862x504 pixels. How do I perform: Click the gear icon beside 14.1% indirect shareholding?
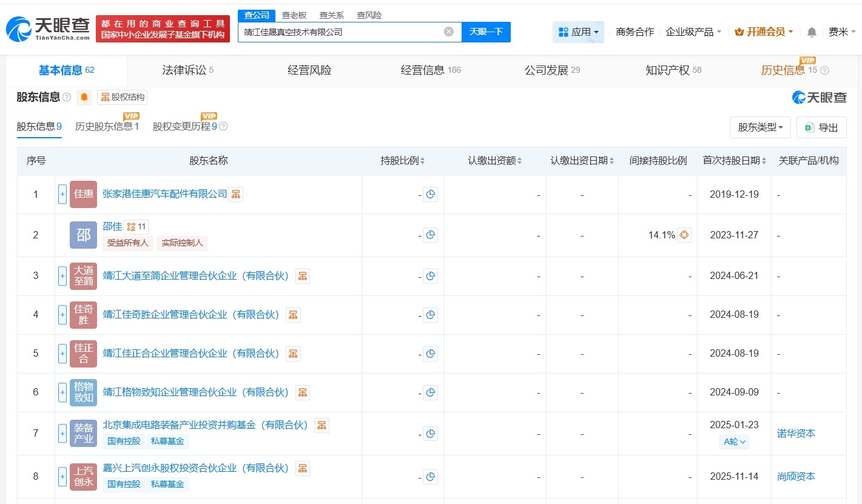click(684, 235)
